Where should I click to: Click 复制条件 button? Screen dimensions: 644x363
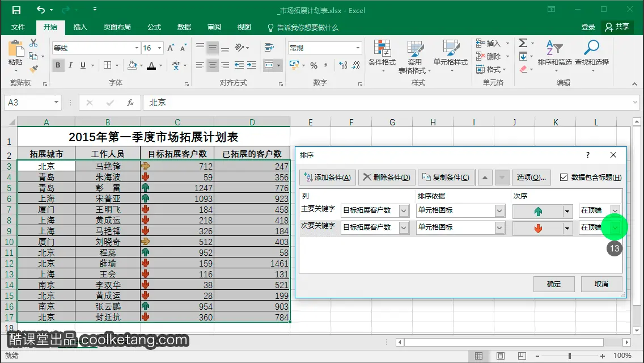[446, 177]
